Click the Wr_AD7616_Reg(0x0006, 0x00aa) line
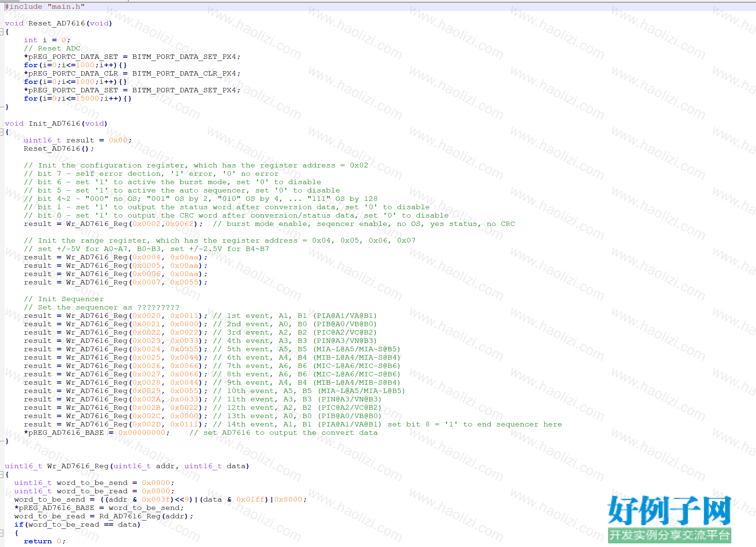 point(116,274)
